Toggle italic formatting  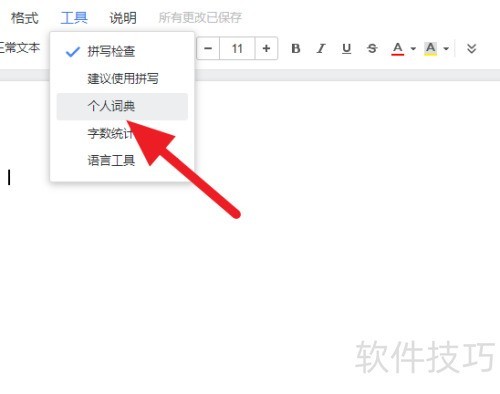tap(321, 49)
